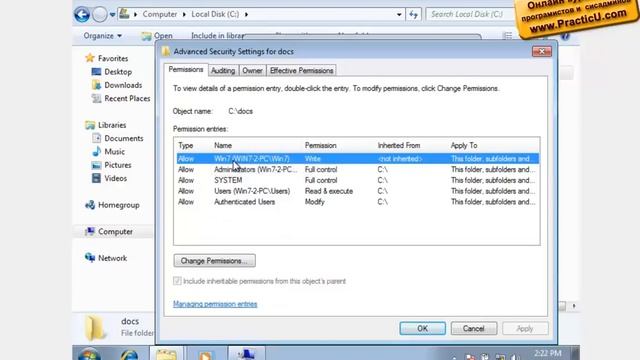Open Pictures library
Viewport: 640px width, 360px height.
coord(111,165)
